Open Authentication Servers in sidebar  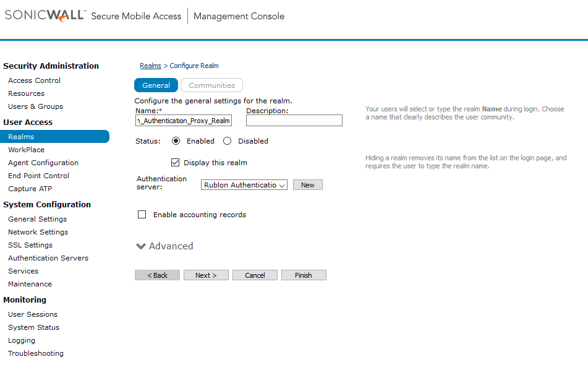coord(48,258)
